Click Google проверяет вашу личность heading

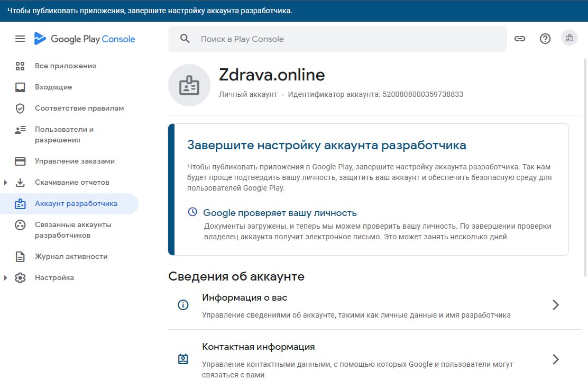[280, 213]
